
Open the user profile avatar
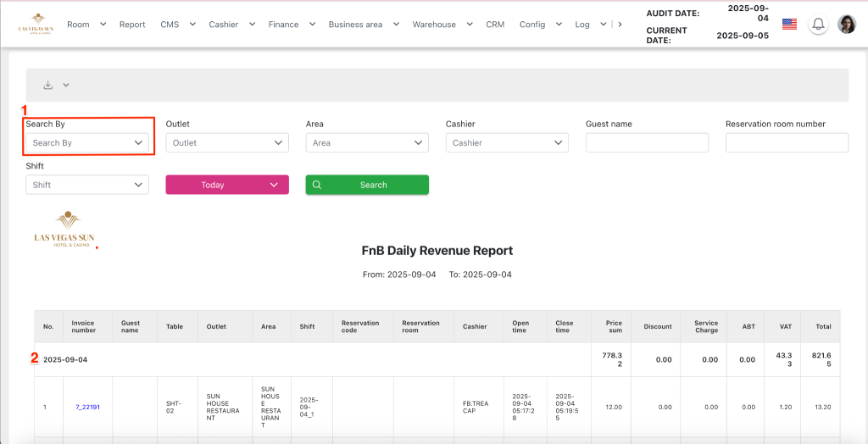tap(846, 25)
